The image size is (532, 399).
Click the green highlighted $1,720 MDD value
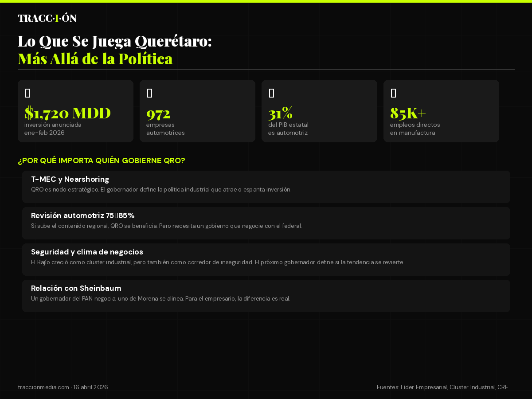coord(68,113)
